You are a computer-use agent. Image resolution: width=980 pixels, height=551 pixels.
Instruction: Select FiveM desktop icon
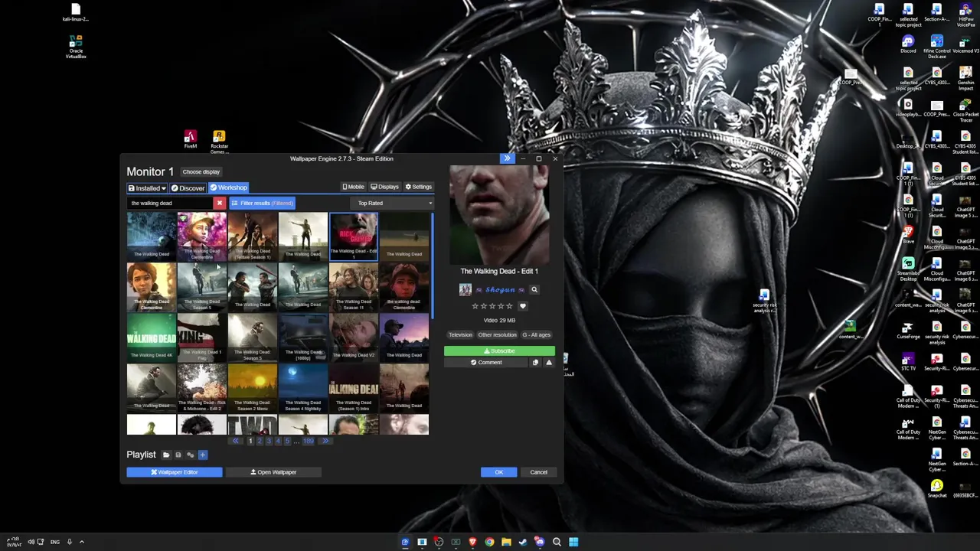(x=191, y=140)
